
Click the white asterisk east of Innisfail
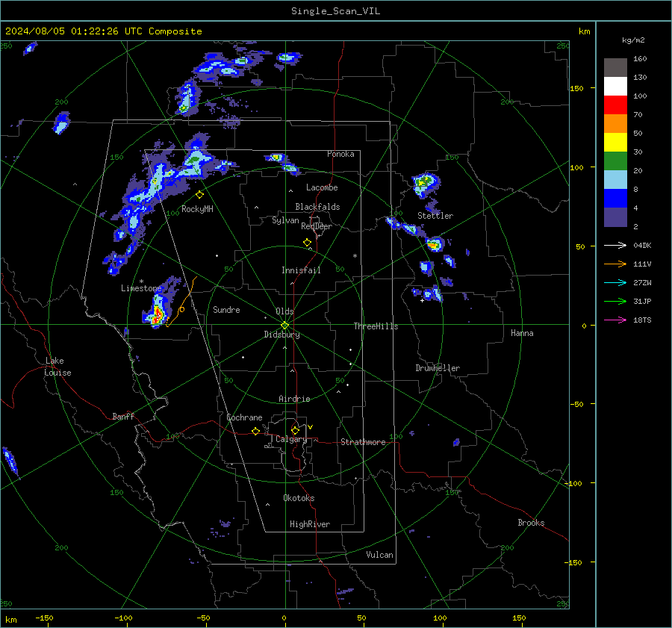(355, 256)
